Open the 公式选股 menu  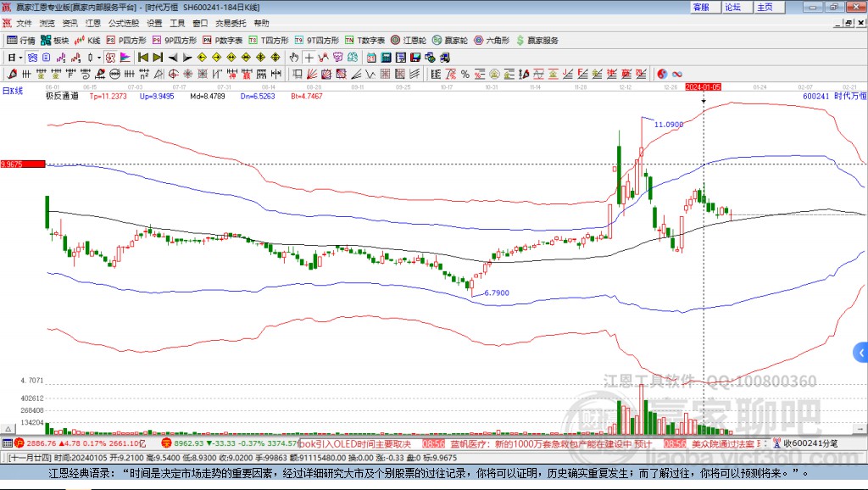click(124, 23)
